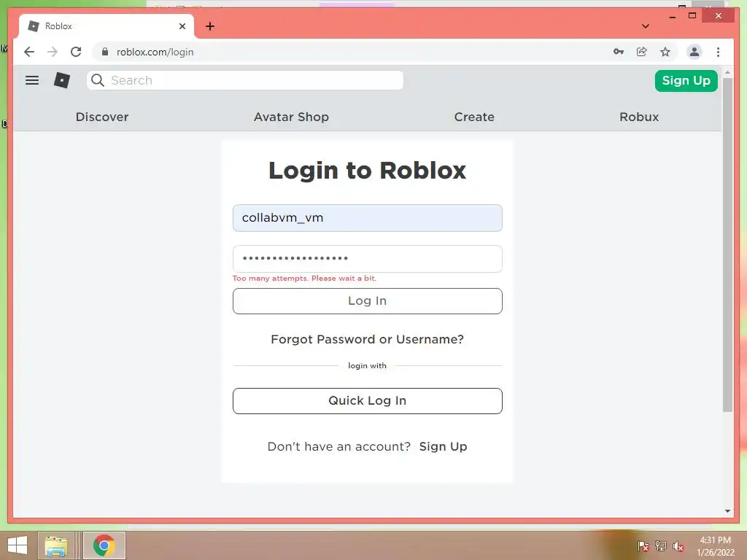This screenshot has height=560, width=747.
Task: Click the Log In button
Action: pos(368,301)
